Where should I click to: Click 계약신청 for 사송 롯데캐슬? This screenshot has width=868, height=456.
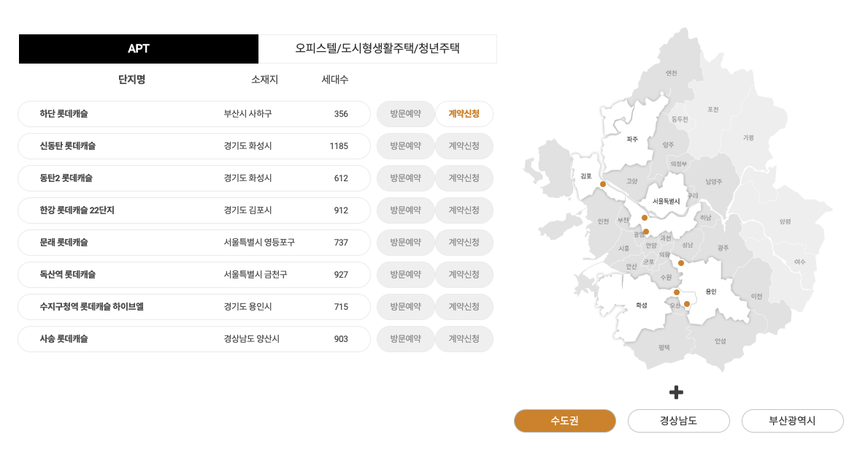[464, 338]
